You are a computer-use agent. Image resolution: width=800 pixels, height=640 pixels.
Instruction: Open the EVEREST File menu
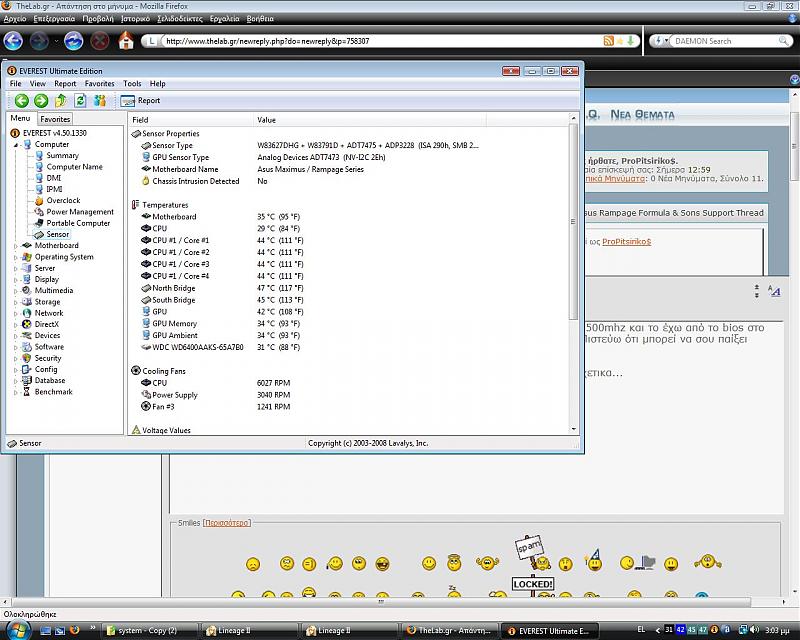click(16, 84)
